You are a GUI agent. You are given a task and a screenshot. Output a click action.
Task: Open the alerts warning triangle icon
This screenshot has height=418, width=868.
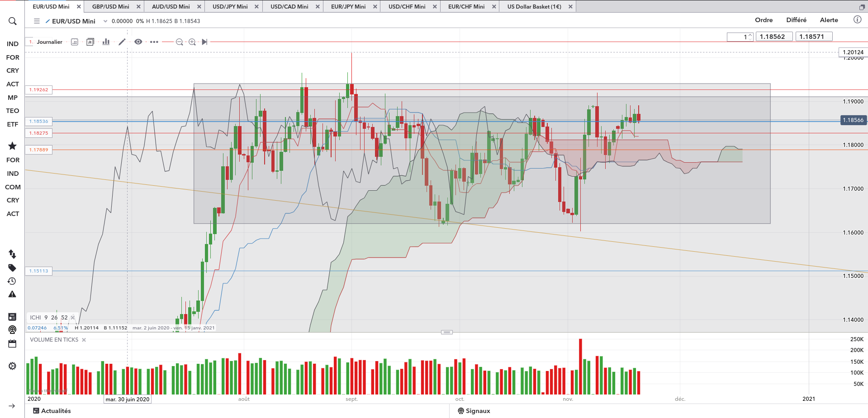pos(12,294)
